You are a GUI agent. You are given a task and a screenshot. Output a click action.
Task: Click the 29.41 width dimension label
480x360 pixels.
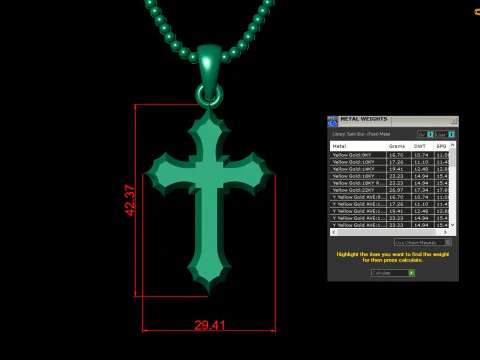pyautogui.click(x=210, y=325)
